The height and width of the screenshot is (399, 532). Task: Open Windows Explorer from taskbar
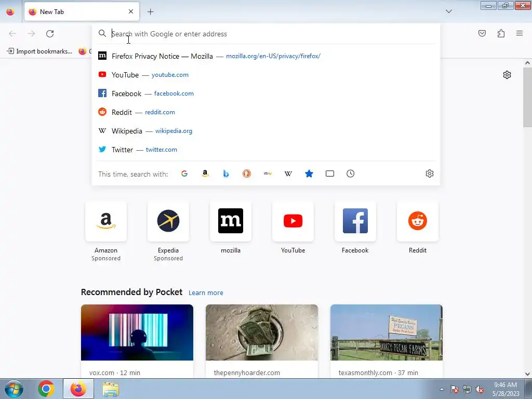[111, 389]
